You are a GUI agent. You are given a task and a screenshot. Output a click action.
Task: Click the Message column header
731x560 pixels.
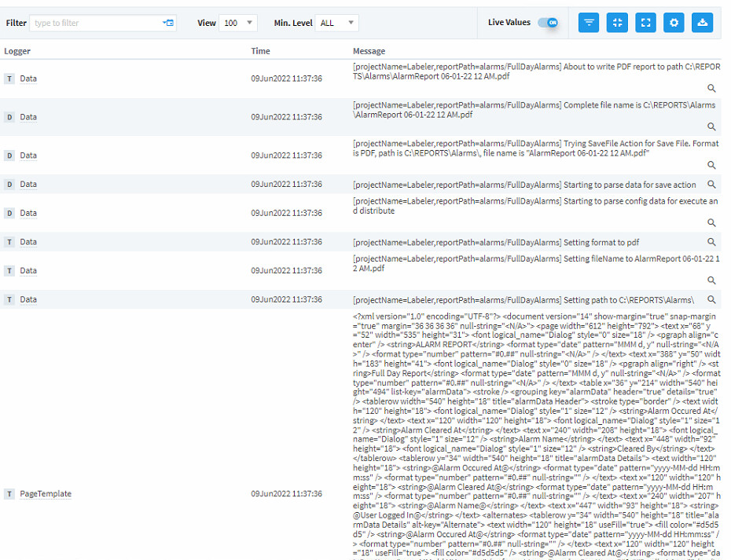369,51
